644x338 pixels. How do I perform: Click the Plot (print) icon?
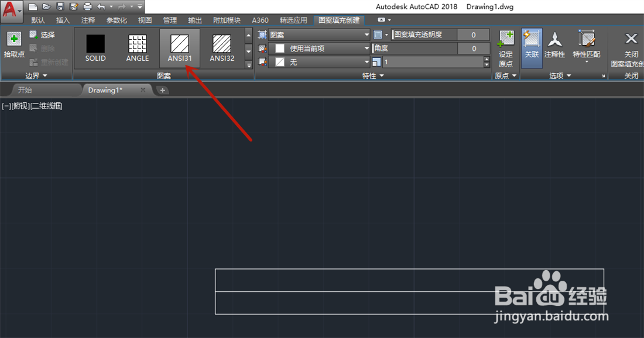(x=87, y=6)
